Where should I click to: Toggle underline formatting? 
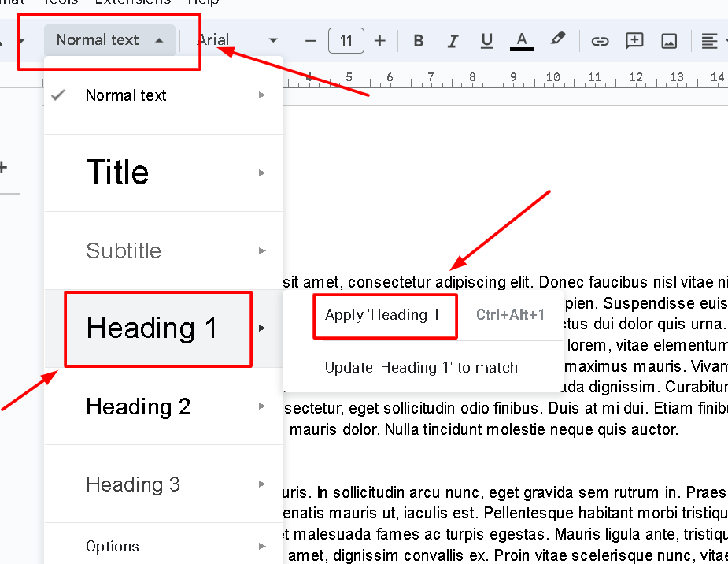(486, 41)
